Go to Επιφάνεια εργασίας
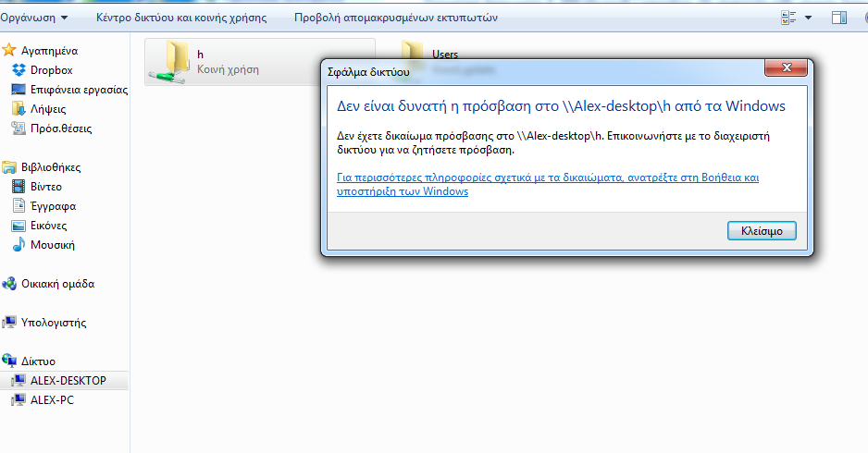The width and height of the screenshot is (868, 453). tap(80, 90)
